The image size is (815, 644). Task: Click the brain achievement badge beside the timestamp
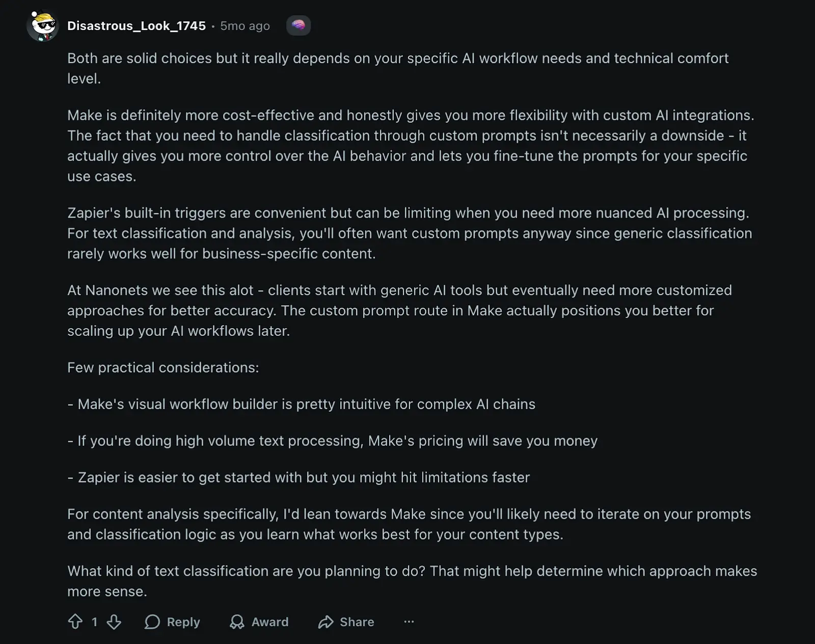point(298,25)
